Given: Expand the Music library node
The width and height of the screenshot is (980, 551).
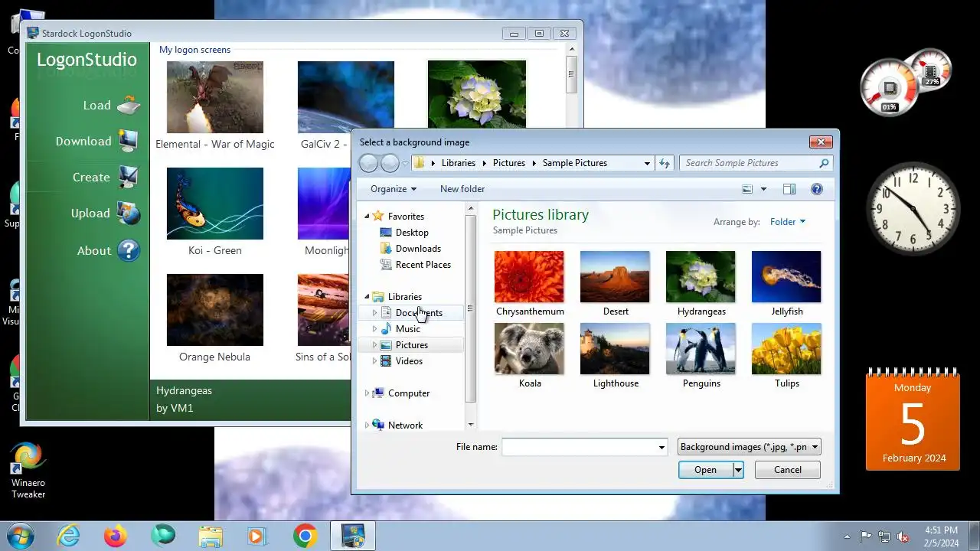Looking at the screenshot, I should (x=374, y=329).
